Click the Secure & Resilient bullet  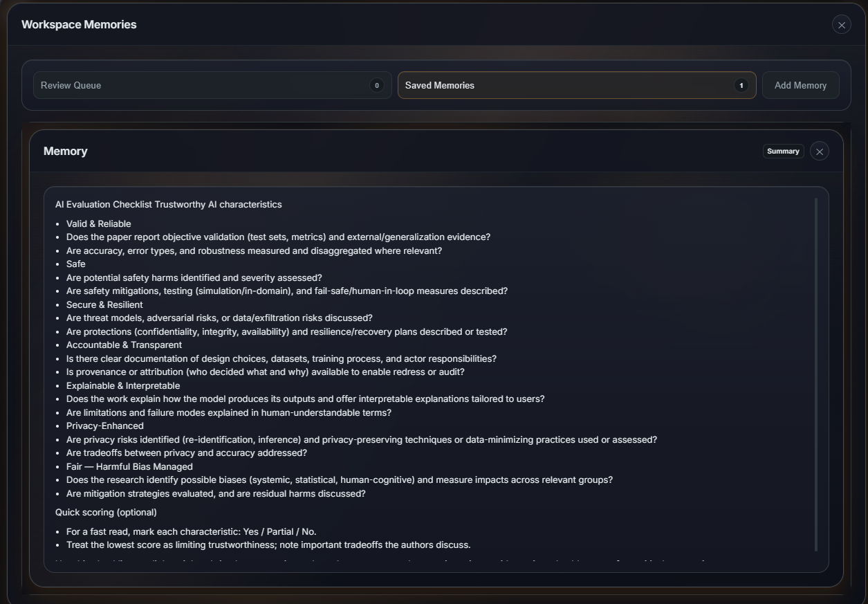pos(104,305)
